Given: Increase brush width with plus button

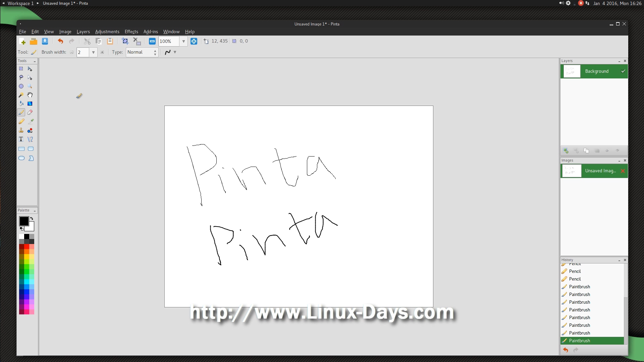Looking at the screenshot, I should pyautogui.click(x=102, y=52).
